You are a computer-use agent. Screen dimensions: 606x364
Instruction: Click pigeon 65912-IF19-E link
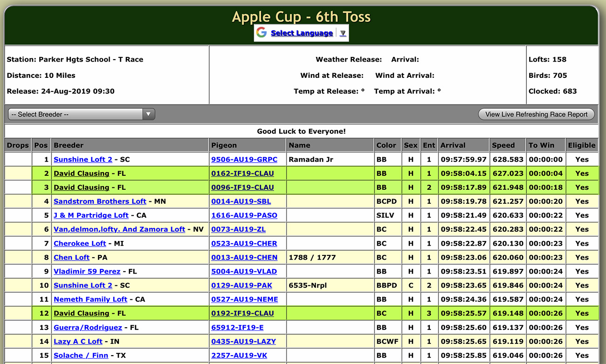pos(237,327)
